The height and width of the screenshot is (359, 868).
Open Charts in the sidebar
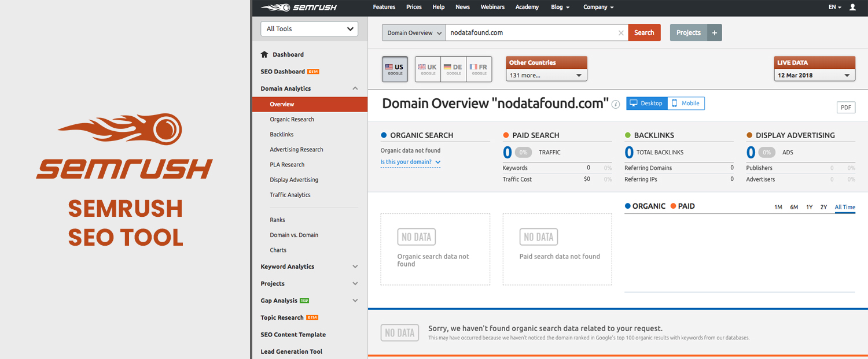tap(278, 250)
